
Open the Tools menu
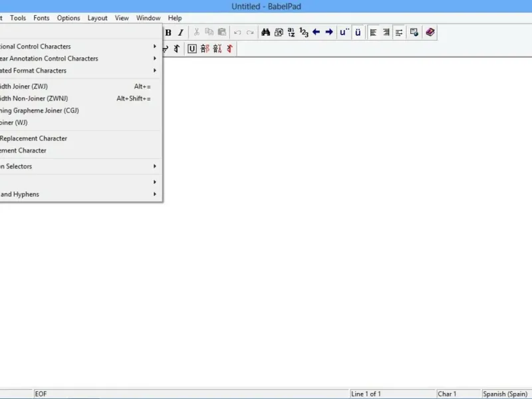pyautogui.click(x=18, y=18)
